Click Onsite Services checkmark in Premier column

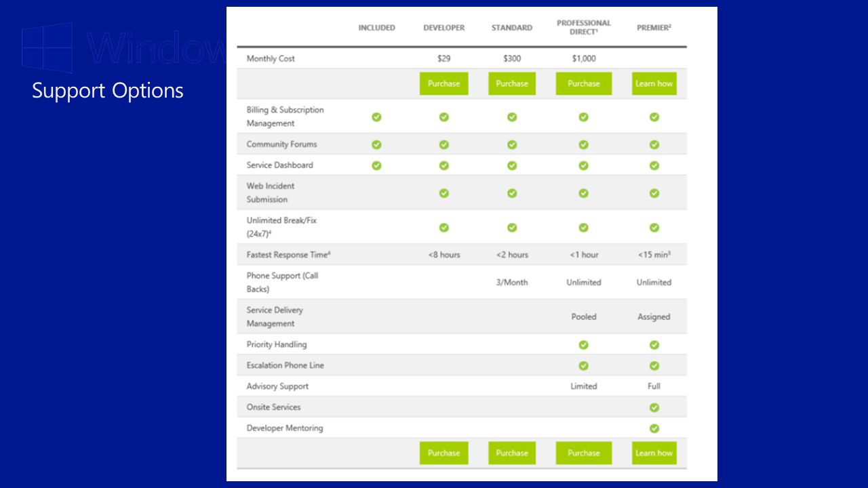tap(654, 407)
